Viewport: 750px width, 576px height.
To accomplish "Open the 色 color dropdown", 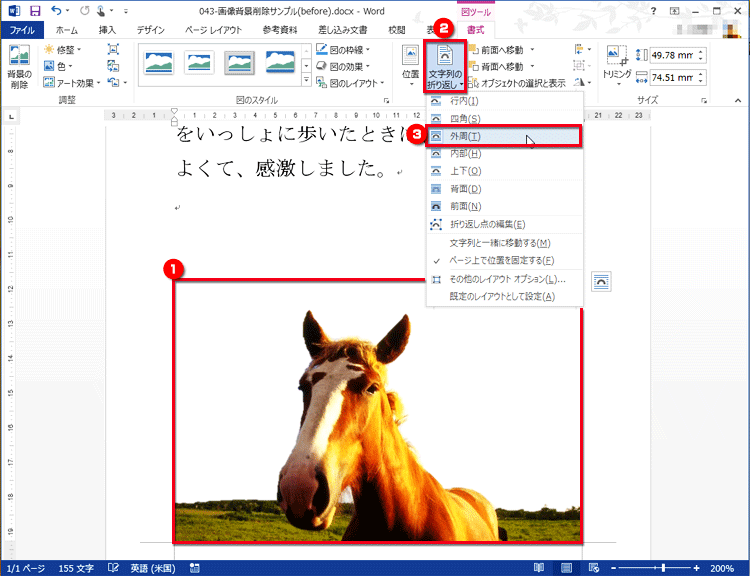I will pyautogui.click(x=58, y=66).
